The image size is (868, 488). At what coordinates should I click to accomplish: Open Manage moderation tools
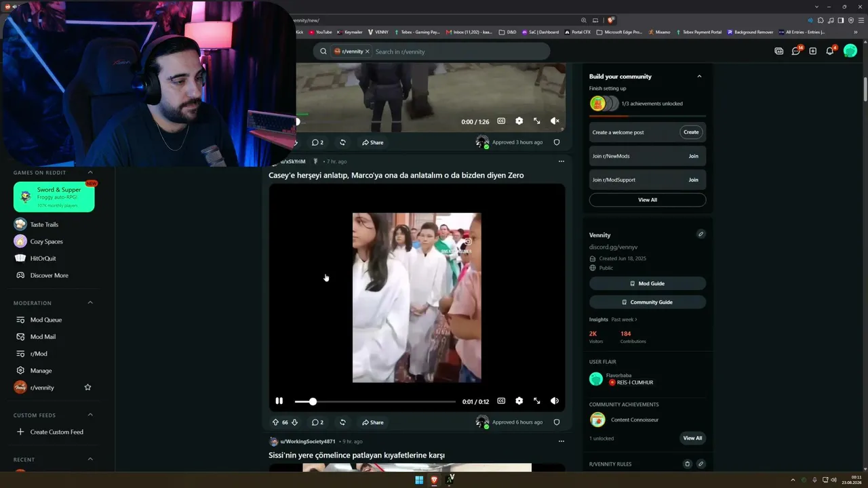(x=41, y=371)
